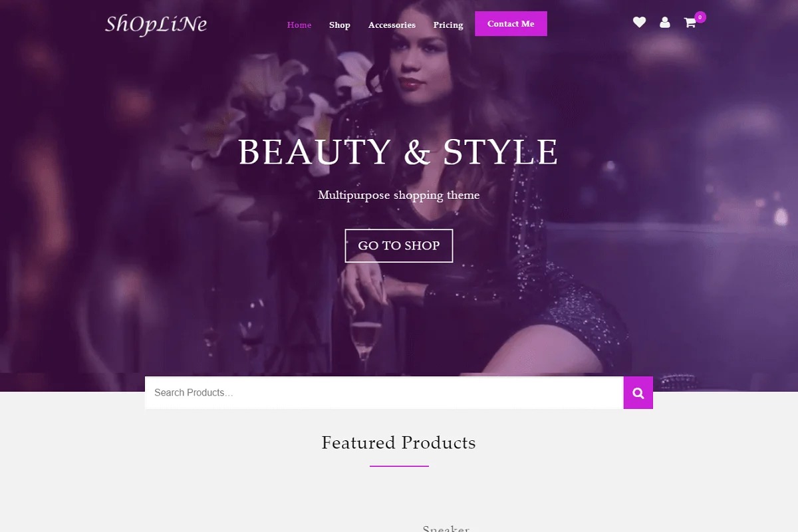Screen dimensions: 798x532
Task: Open the Sneaker product title link
Action: (x=446, y=528)
